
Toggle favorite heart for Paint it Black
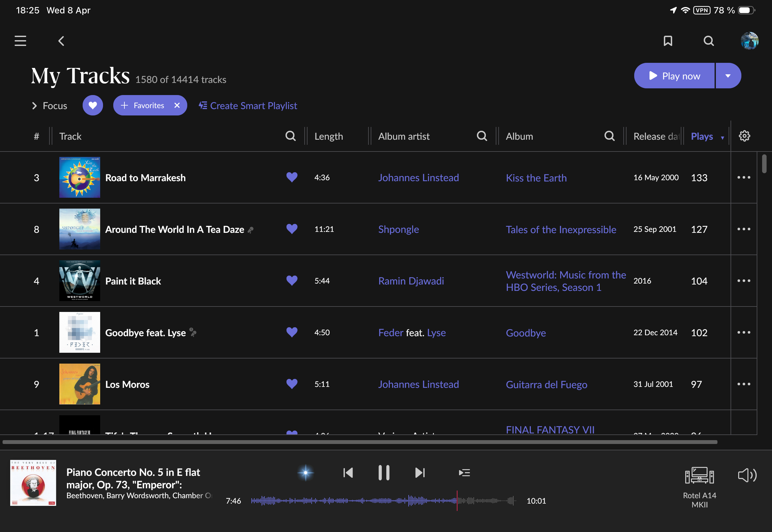click(292, 281)
